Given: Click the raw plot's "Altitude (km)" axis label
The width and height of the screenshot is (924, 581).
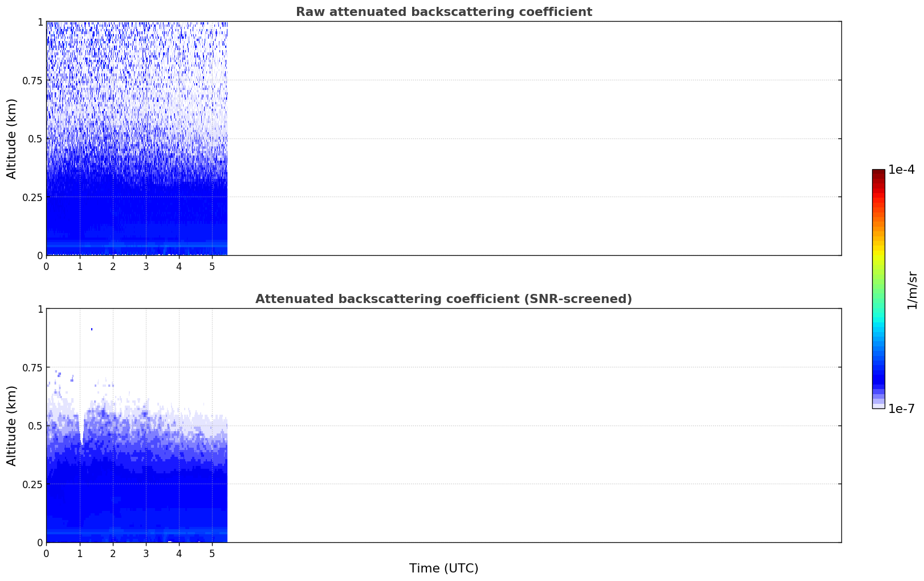Looking at the screenshot, I should coord(12,138).
